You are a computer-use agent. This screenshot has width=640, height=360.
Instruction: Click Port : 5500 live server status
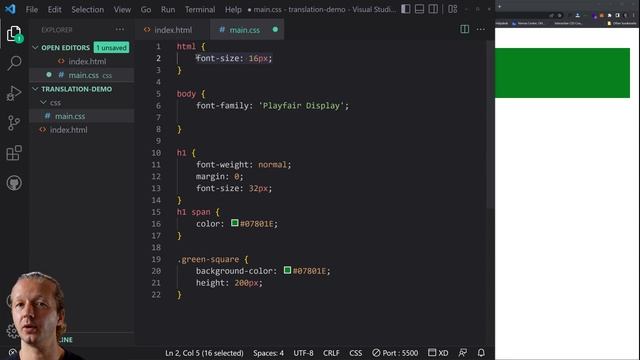[395, 353]
